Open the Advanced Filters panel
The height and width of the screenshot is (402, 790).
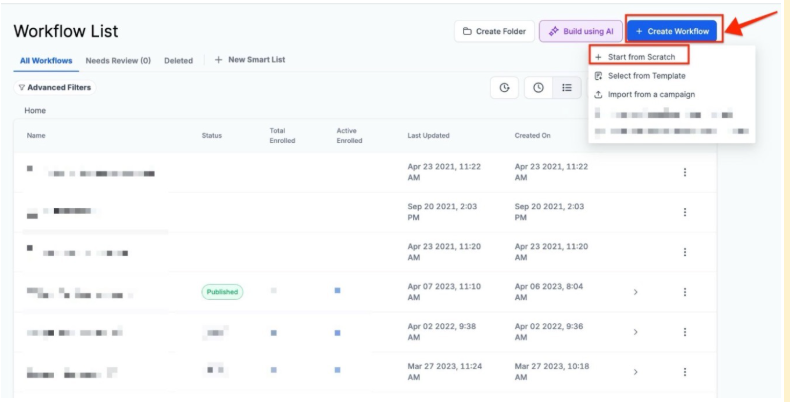55,88
